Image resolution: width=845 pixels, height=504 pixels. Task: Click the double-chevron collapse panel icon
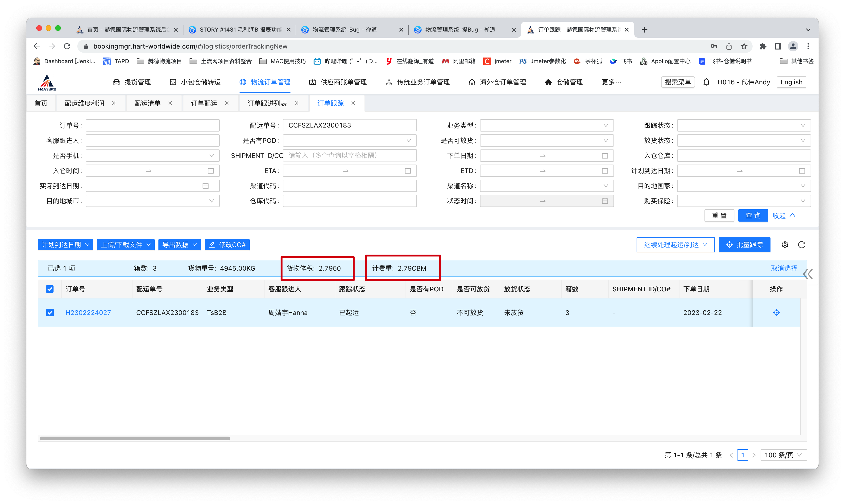(808, 274)
